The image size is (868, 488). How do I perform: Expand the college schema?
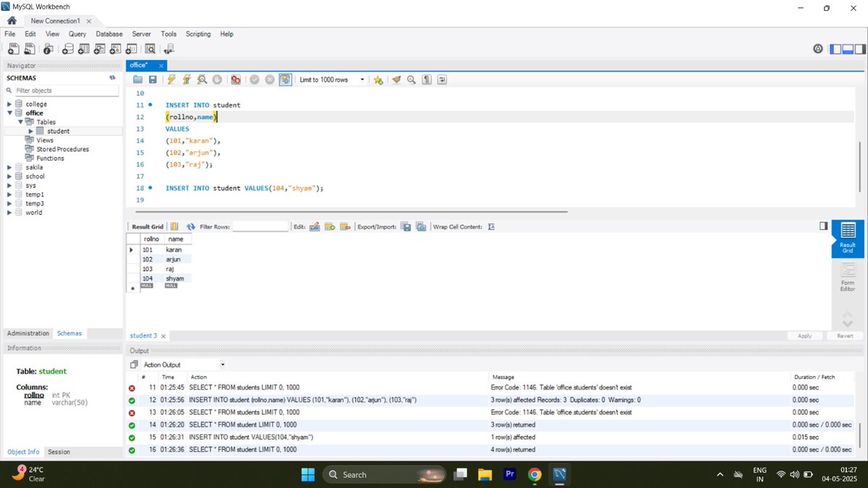click(x=9, y=104)
